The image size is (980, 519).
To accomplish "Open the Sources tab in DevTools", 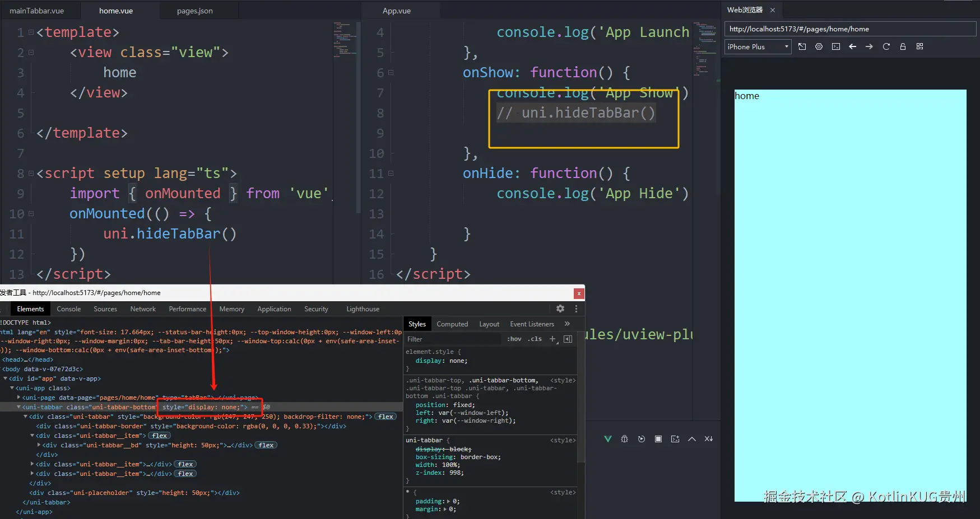I will 105,309.
